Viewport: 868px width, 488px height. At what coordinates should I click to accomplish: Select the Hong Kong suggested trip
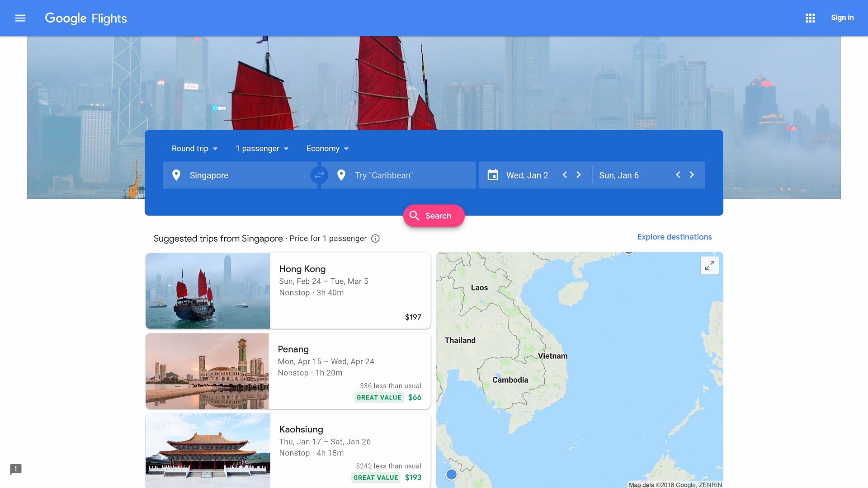click(288, 290)
